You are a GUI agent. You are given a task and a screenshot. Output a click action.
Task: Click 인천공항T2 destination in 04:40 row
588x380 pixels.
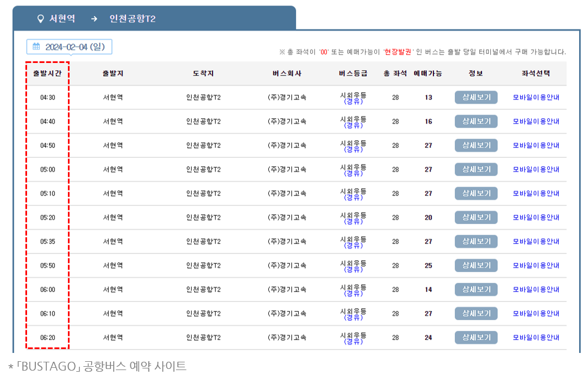203,121
